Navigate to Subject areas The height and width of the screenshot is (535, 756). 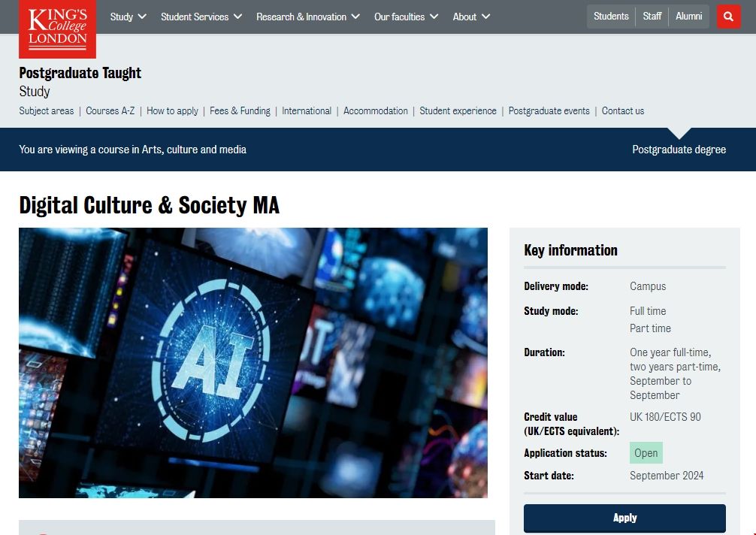point(47,110)
